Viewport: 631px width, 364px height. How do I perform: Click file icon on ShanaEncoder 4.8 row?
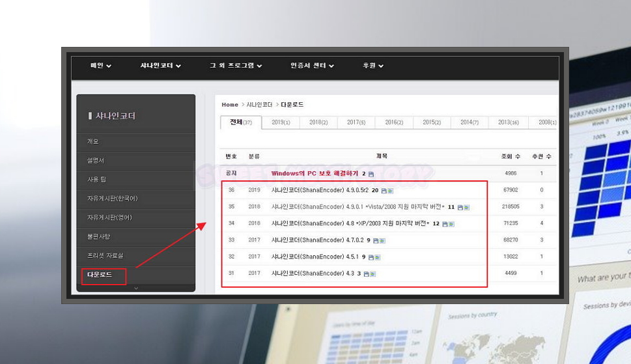click(445, 224)
